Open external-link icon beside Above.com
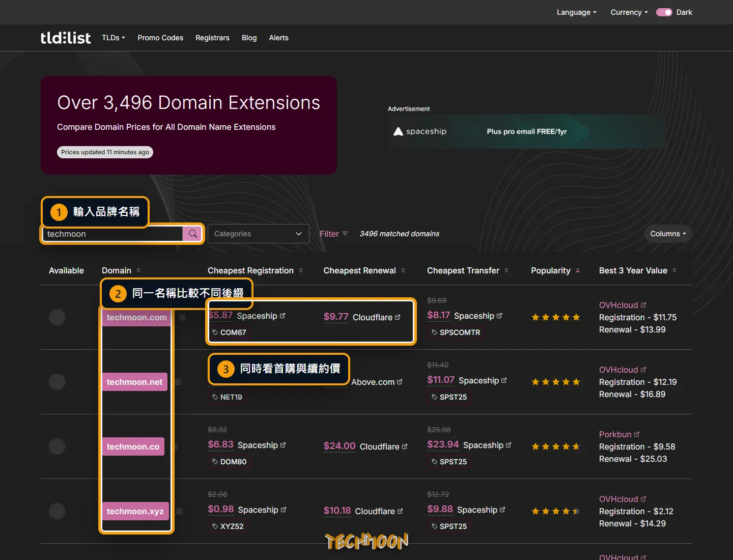The width and height of the screenshot is (733, 560). [400, 382]
